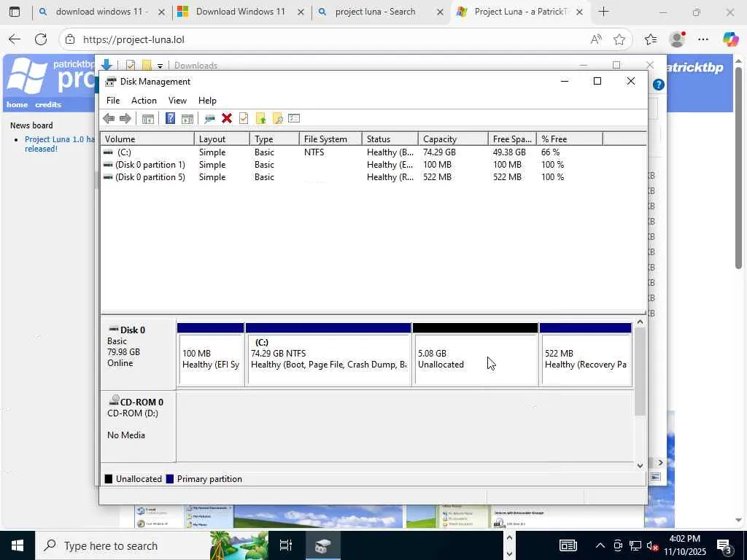Click the folder with green arrow icon

(x=260, y=119)
